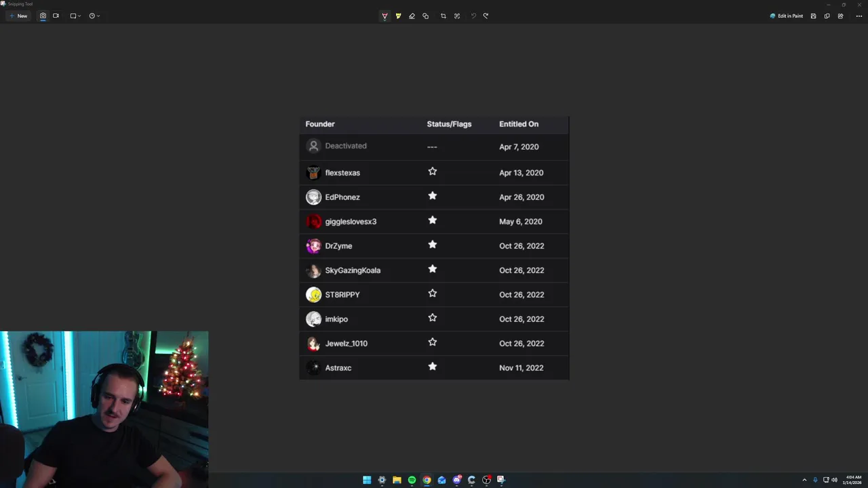
Task: Select the username DrZyme
Action: [x=338, y=246]
